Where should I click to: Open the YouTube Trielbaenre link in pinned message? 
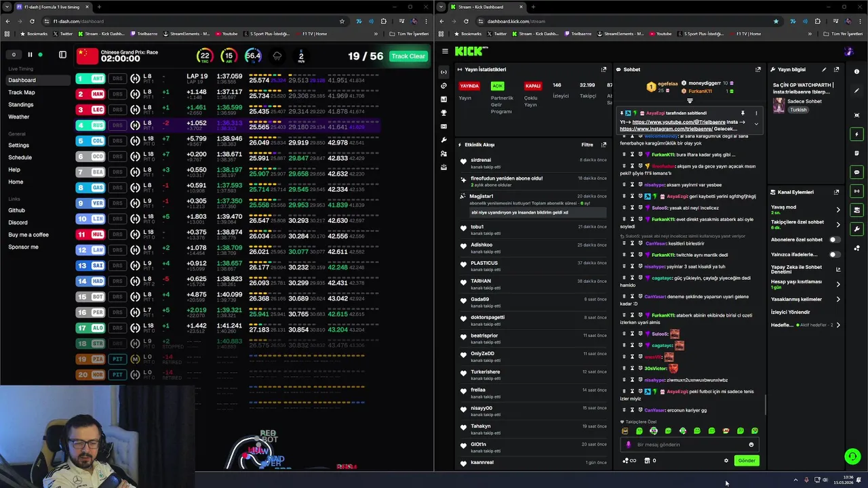[679, 122]
